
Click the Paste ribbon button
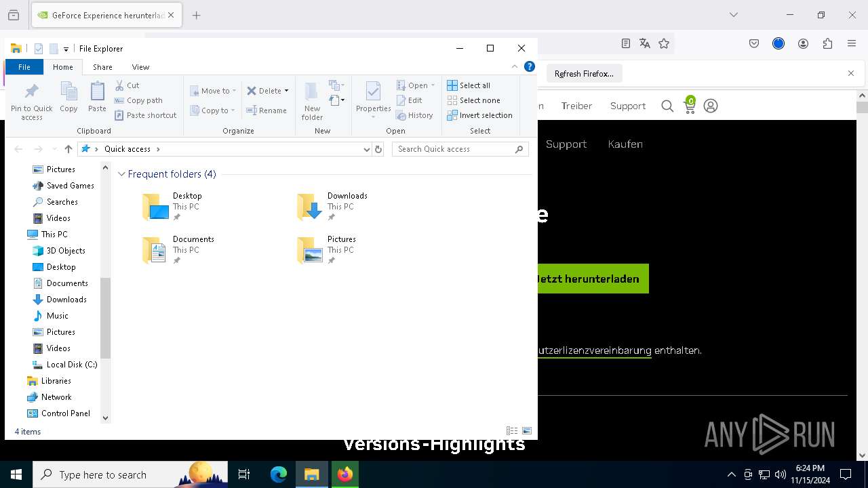[97, 97]
